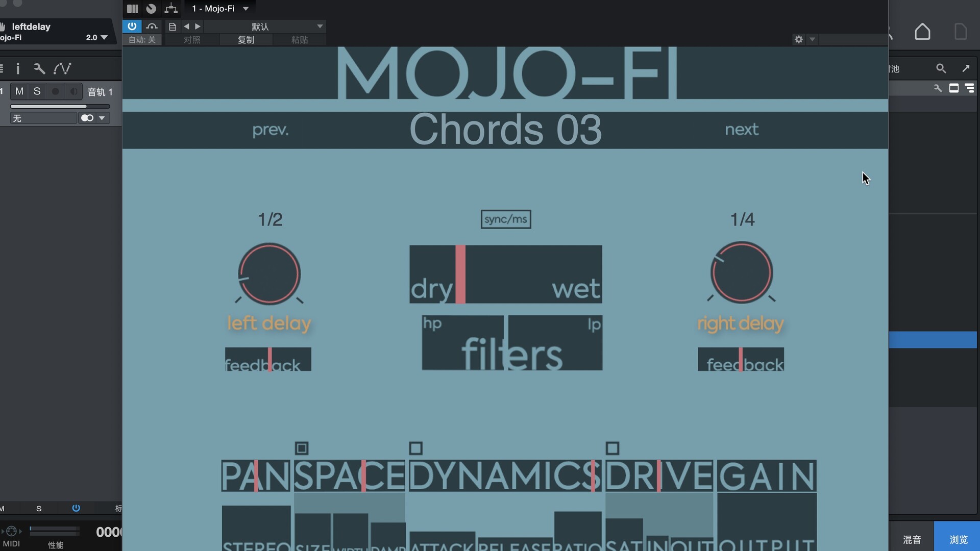This screenshot has width=980, height=551.
Task: Click the dry/wet mix slider
Action: 506,274
